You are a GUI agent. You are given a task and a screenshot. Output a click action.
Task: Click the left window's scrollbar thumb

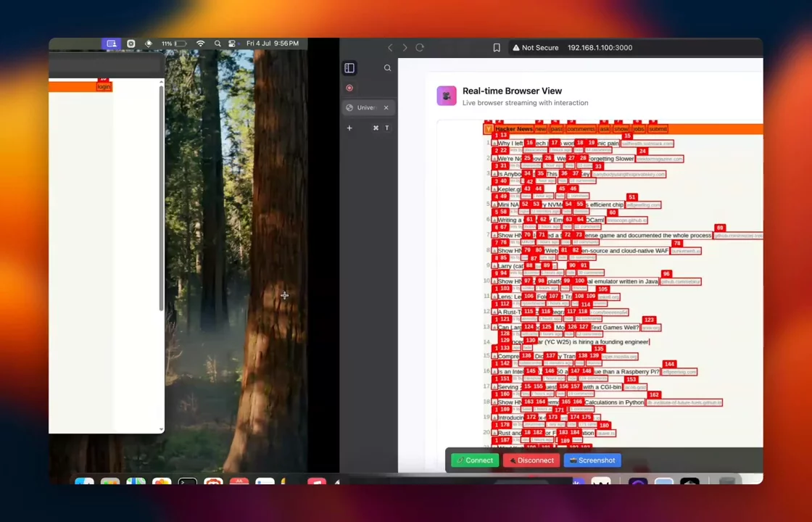[x=161, y=199]
